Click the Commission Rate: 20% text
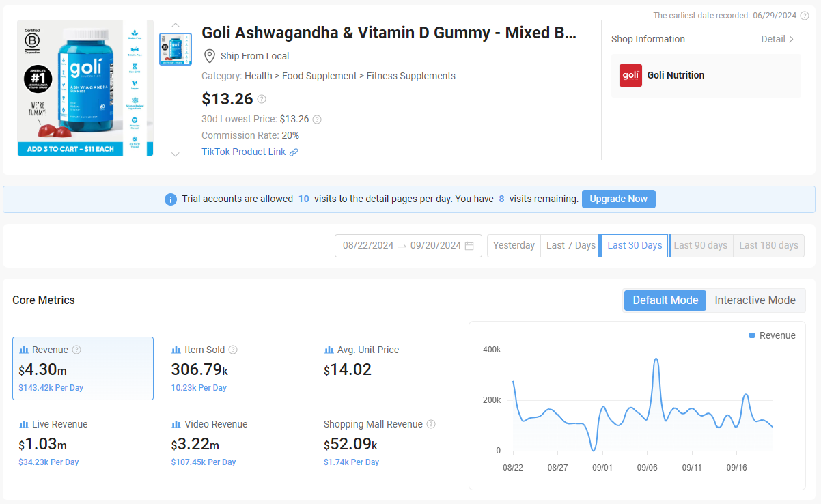 (x=250, y=135)
